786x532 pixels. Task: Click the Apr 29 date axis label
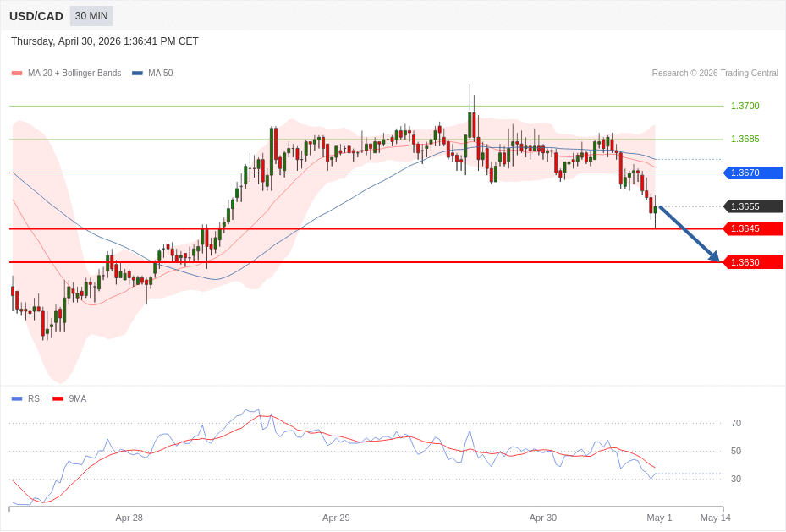(x=336, y=518)
